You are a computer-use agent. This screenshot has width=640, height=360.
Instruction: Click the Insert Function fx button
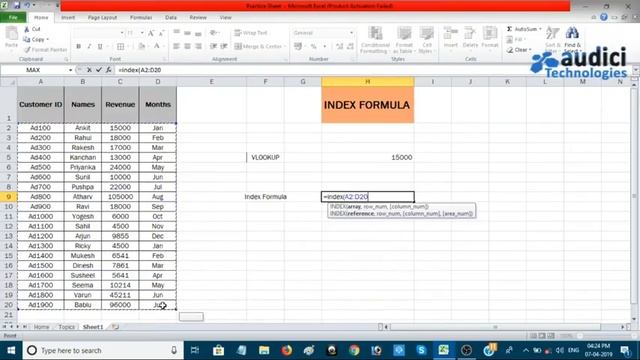(x=109, y=70)
